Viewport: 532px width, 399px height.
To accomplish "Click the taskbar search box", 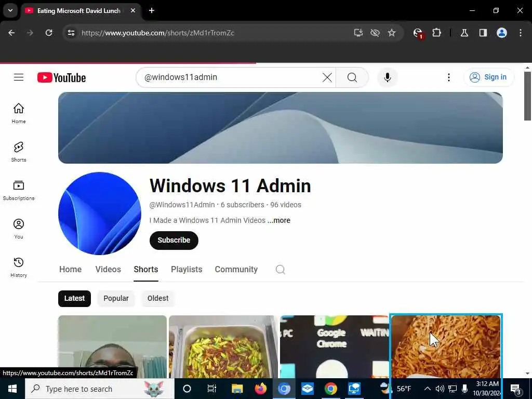I will click(99, 389).
